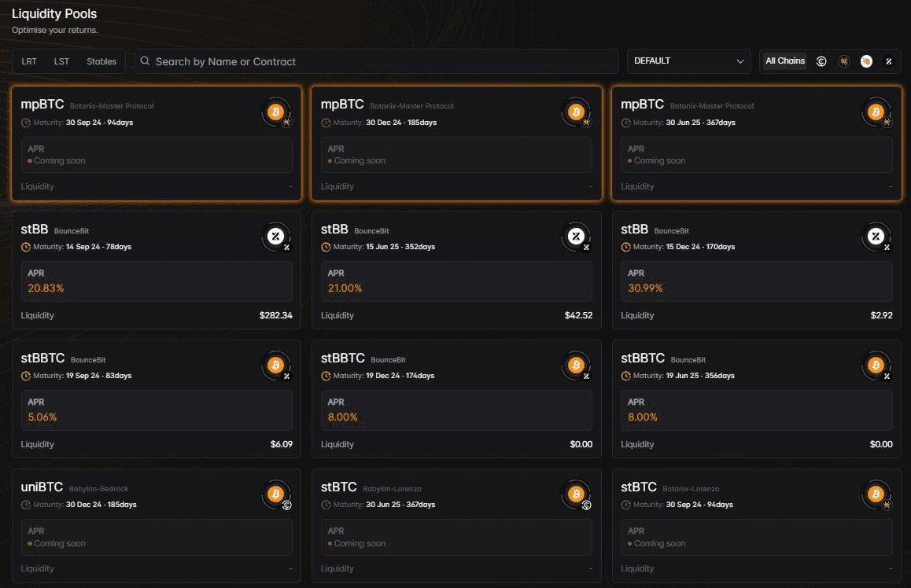Click the Bitcoin token icon on stBTC Botanix-Lorenzo card

tap(876, 494)
